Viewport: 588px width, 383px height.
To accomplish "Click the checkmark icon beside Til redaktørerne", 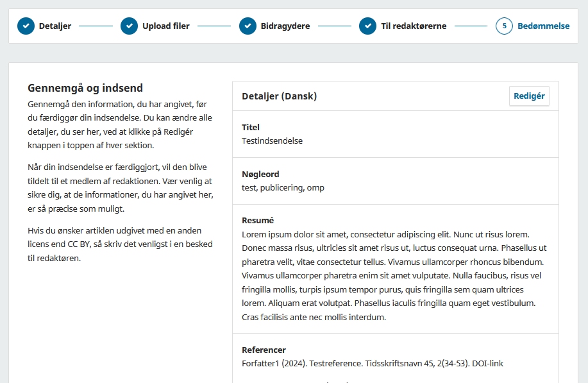I will [x=367, y=26].
